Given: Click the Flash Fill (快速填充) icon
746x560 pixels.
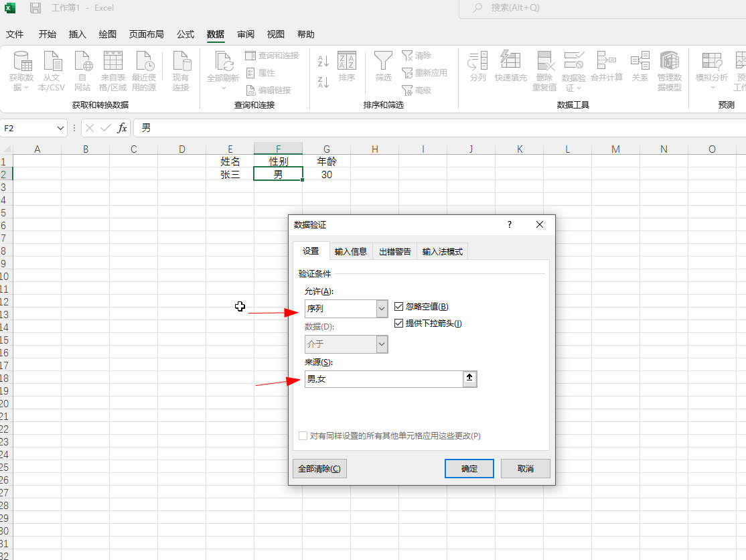Looking at the screenshot, I should [510, 67].
